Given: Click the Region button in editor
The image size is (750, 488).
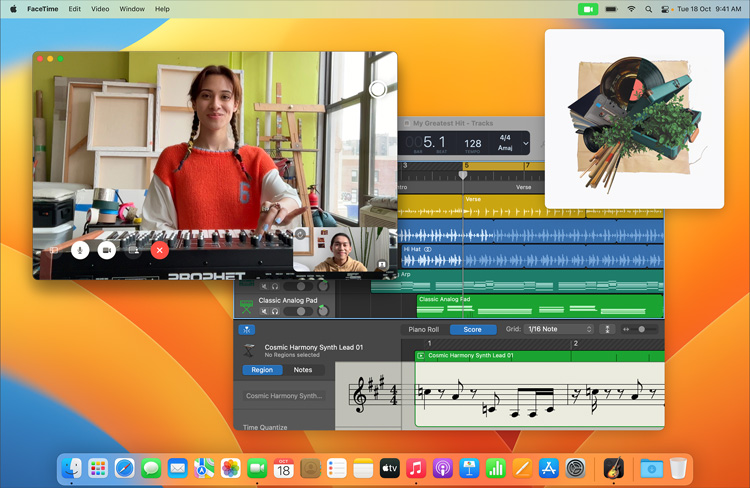Looking at the screenshot, I should pos(262,370).
